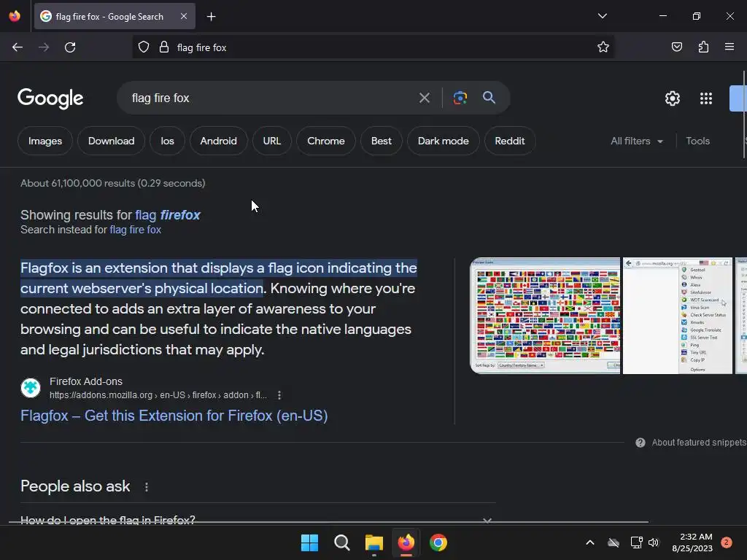This screenshot has height=560, width=747.
Task: Open the Flagfox extension result link
Action: (174, 416)
